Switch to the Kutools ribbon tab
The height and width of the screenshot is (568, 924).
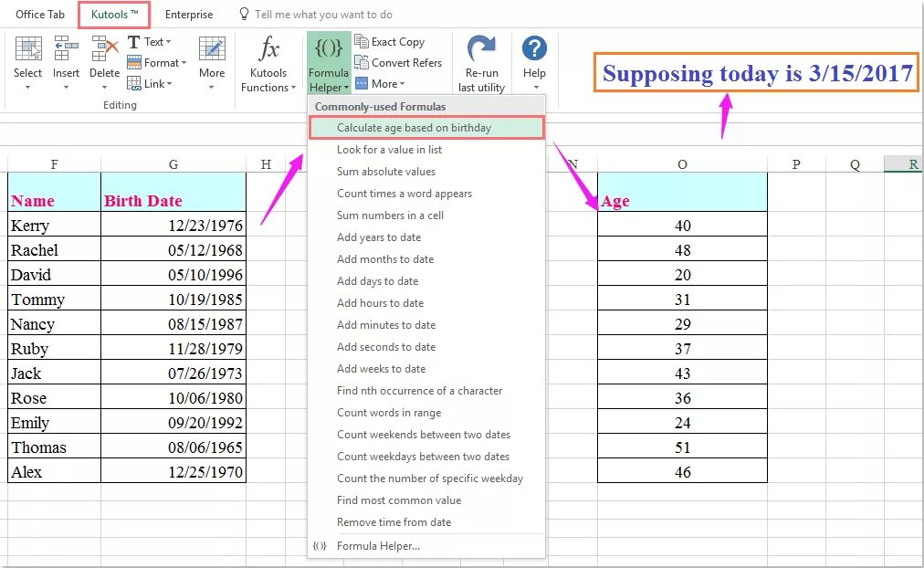[x=114, y=14]
